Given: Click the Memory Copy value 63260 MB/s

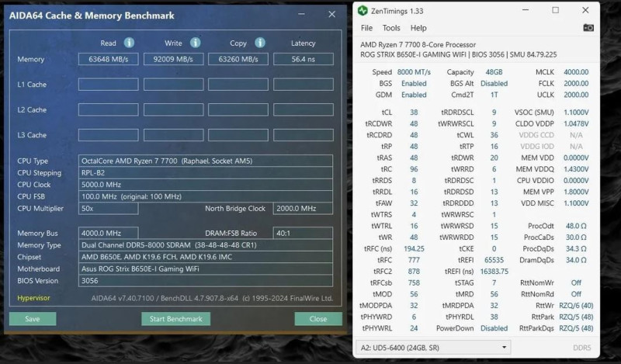Looking at the screenshot, I should coord(238,59).
